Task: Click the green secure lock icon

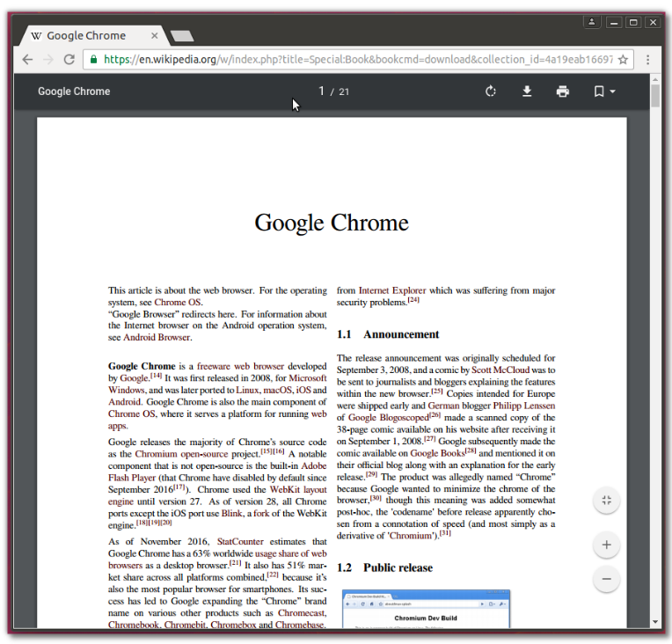Action: (x=93, y=59)
